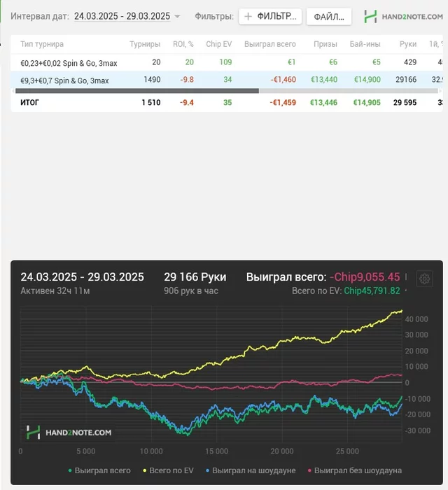Sort table by the Chip EV column
Image resolution: width=448 pixels, height=490 pixels.
218,44
